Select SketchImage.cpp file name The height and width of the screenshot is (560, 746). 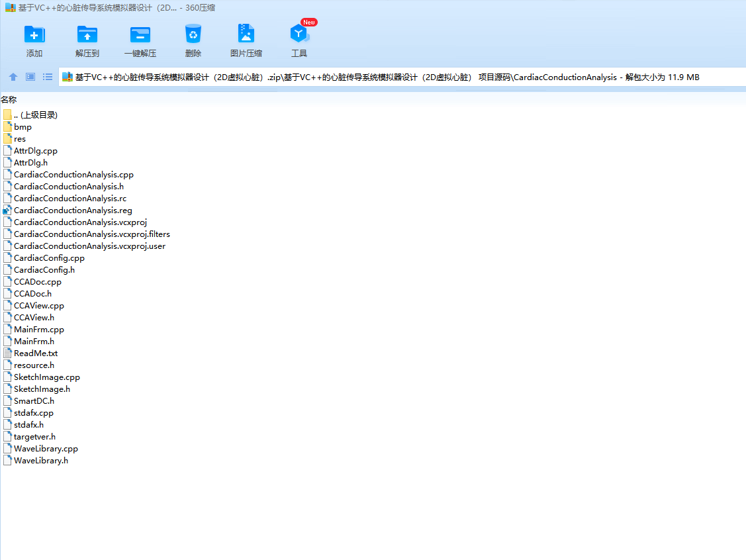coord(46,377)
